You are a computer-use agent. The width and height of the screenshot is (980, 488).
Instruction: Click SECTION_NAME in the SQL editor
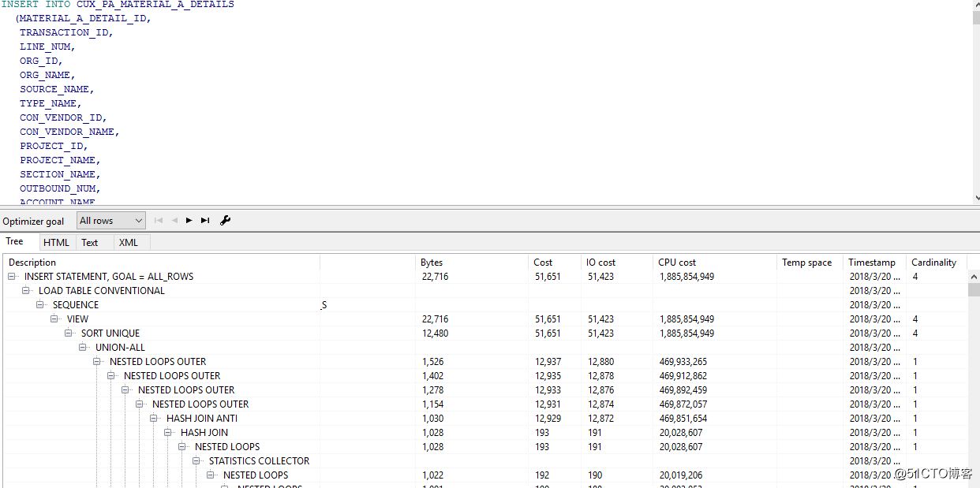58,174
